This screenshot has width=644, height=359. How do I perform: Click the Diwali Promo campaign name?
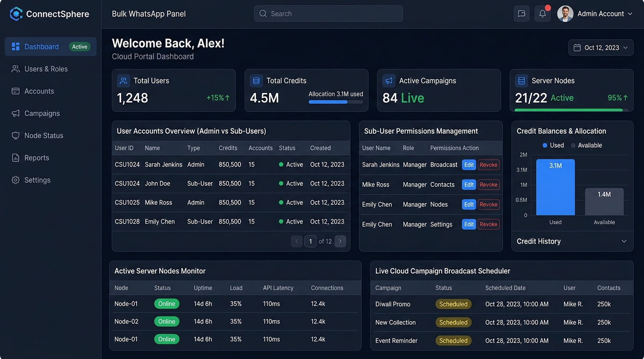(393, 304)
